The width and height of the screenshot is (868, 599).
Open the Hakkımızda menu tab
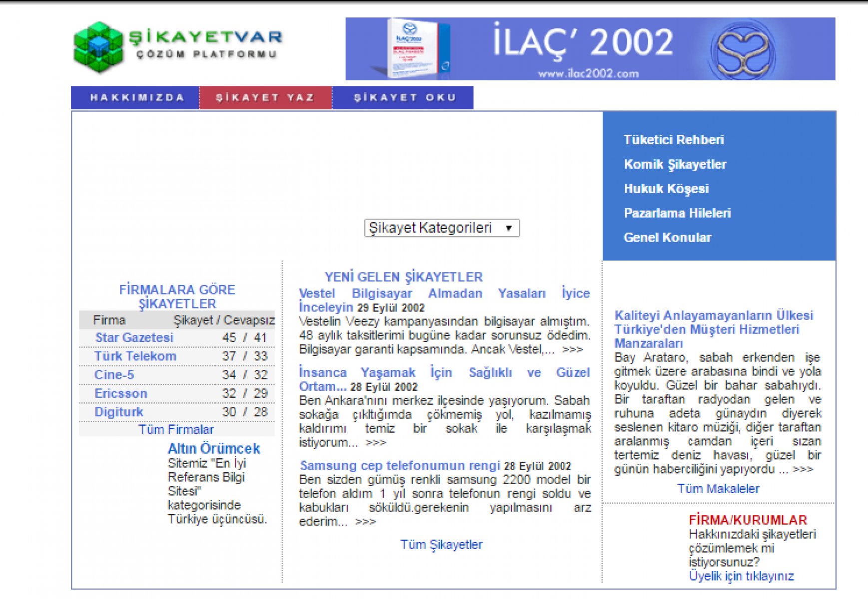click(x=136, y=98)
